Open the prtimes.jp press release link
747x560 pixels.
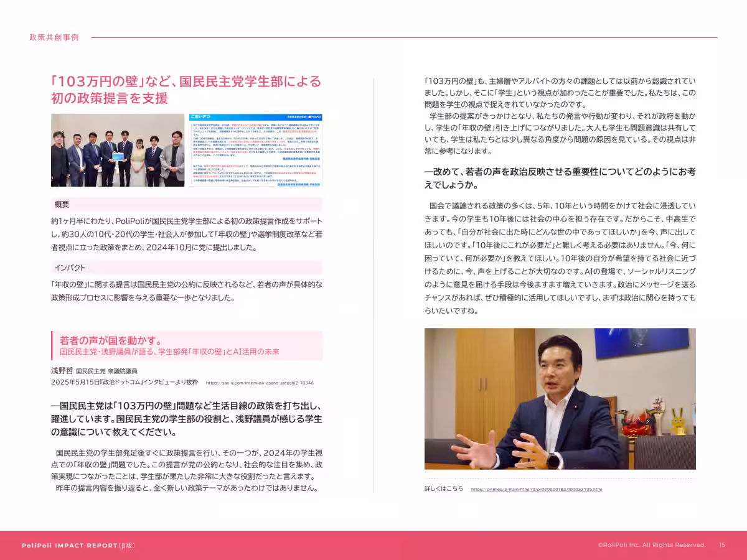[x=536, y=489]
